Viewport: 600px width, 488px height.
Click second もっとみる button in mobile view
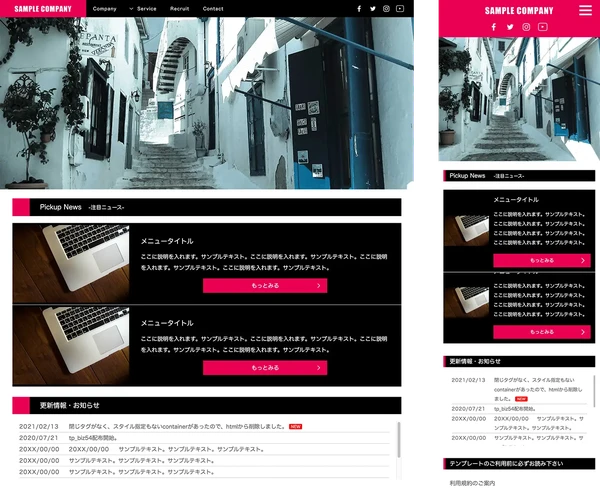(x=542, y=332)
